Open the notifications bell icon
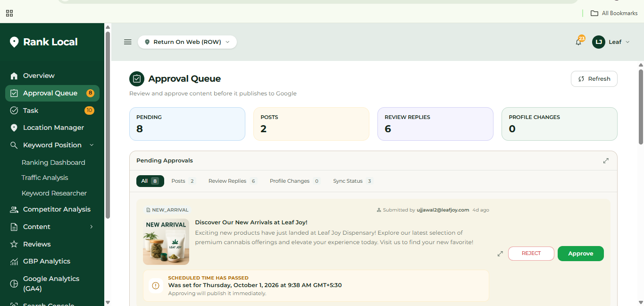The height and width of the screenshot is (306, 644). (578, 42)
